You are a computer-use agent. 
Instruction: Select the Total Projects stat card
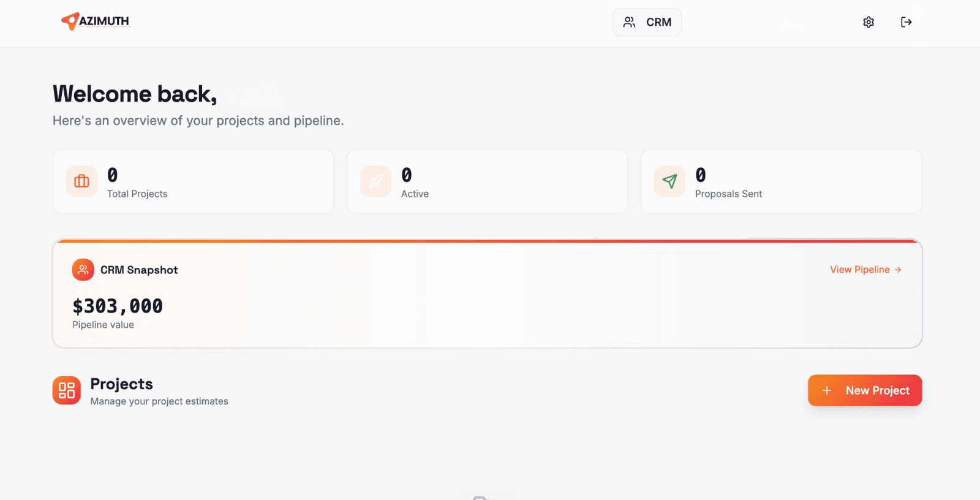click(x=192, y=181)
